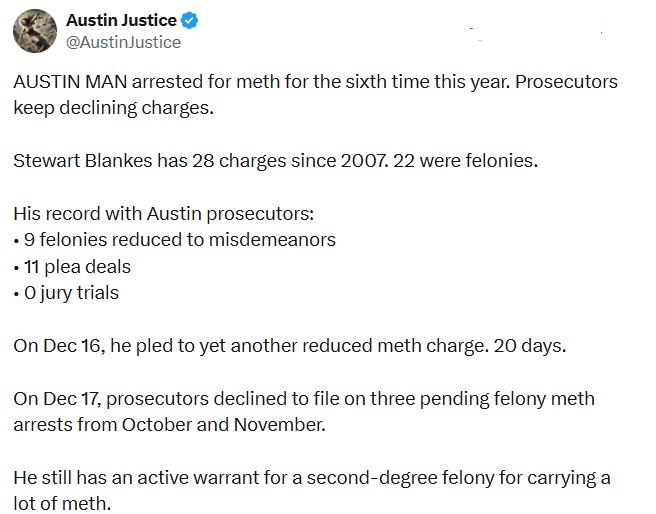
Task: Open the @AustinJustice handle link
Action: (123, 42)
